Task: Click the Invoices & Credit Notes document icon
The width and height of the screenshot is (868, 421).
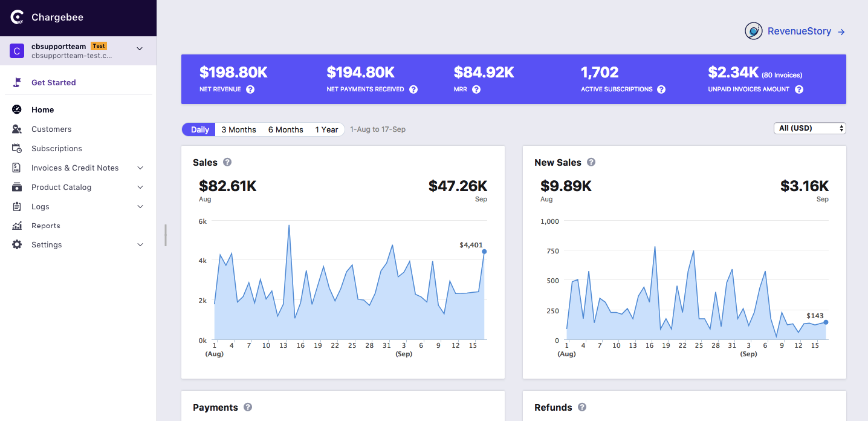Action: (x=17, y=168)
